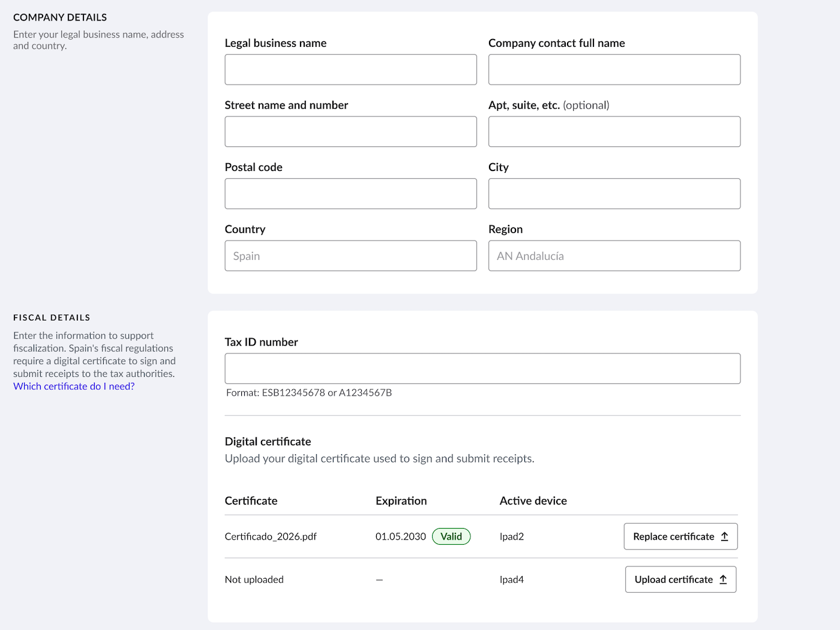Click the Ipad2 active device cell
This screenshot has width=840, height=630.
(x=512, y=536)
